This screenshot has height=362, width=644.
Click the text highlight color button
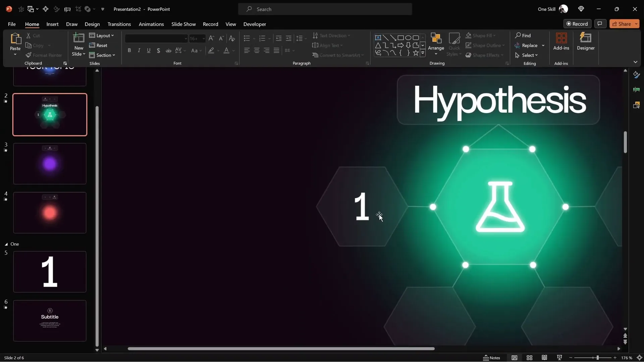211,50
